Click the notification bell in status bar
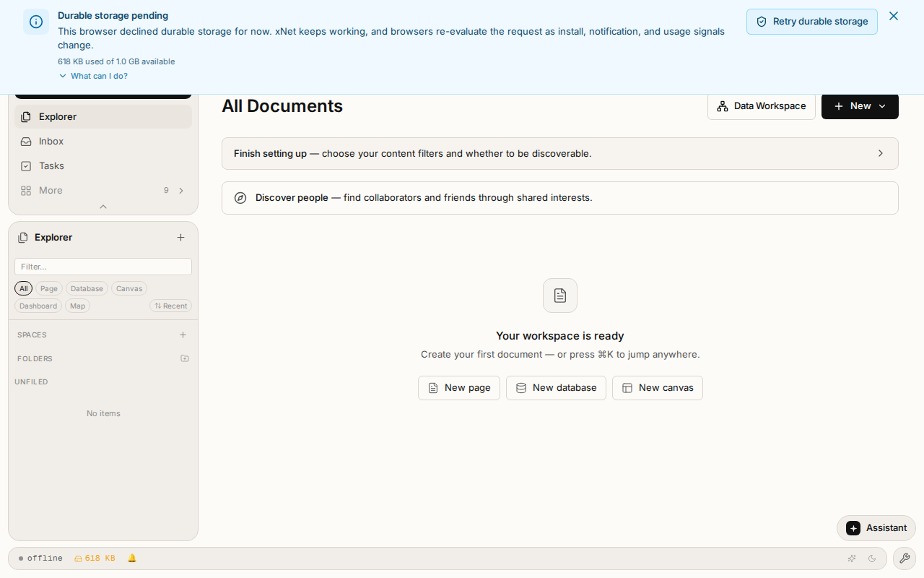Viewport: 924px width, 578px height. click(x=132, y=558)
